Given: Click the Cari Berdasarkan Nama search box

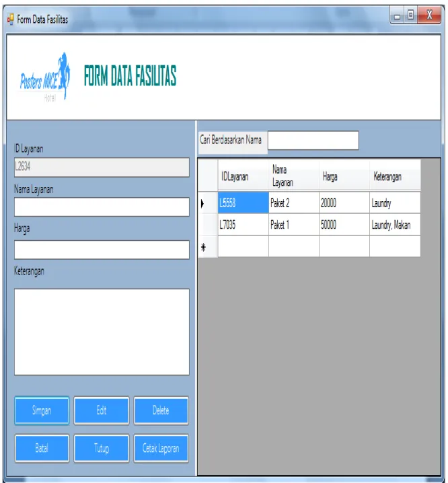Looking at the screenshot, I should [x=313, y=141].
